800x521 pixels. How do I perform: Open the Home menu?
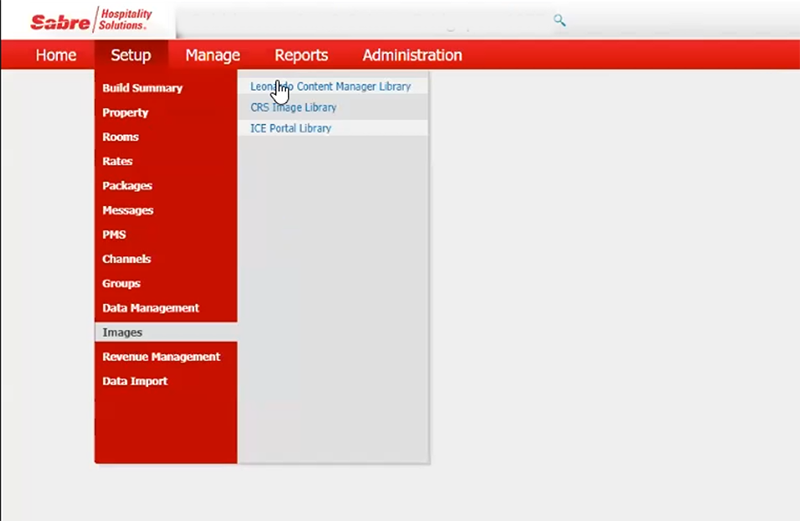point(56,55)
